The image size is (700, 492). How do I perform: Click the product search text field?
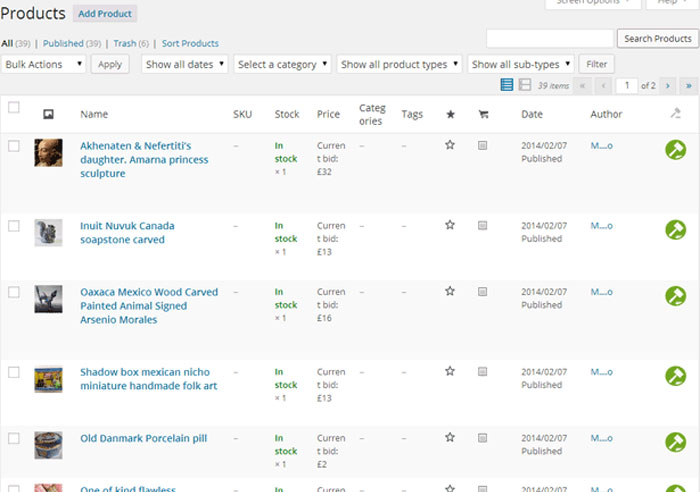pos(549,39)
